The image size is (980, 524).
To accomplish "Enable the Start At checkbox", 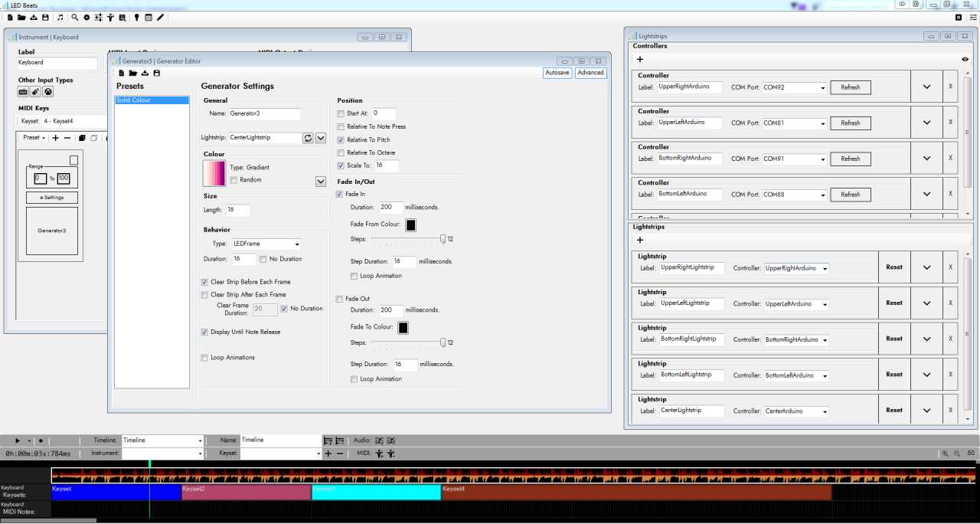I will [x=341, y=113].
